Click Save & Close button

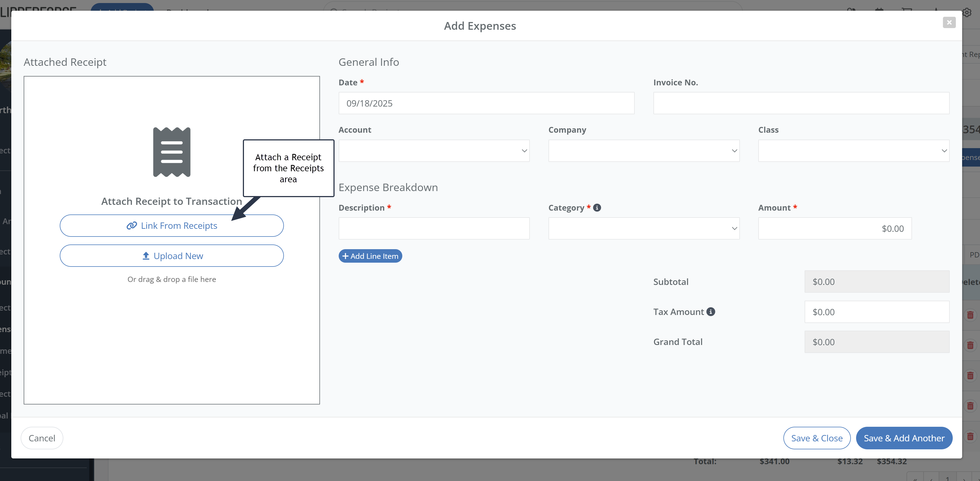pyautogui.click(x=816, y=438)
